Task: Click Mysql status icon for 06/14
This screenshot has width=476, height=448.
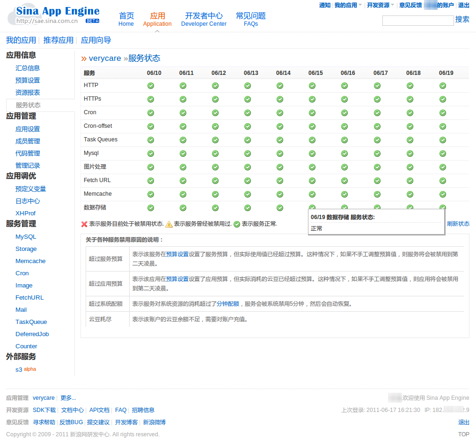Action: pos(280,154)
